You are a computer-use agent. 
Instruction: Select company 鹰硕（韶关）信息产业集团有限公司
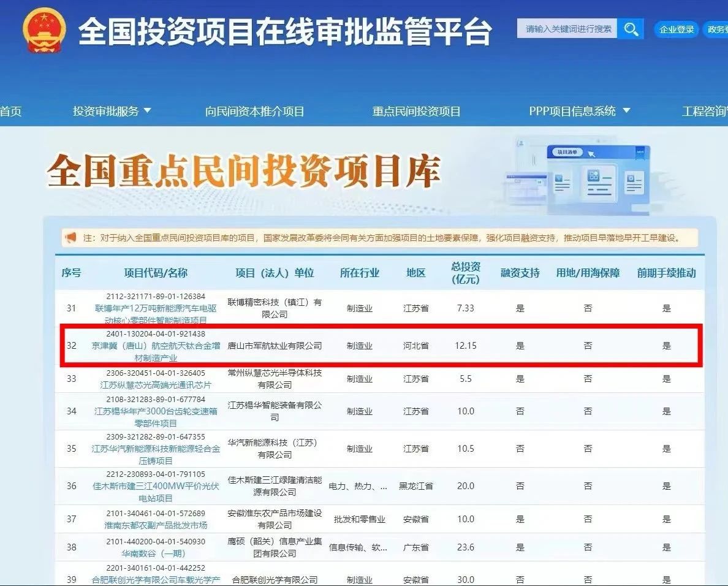(275, 547)
